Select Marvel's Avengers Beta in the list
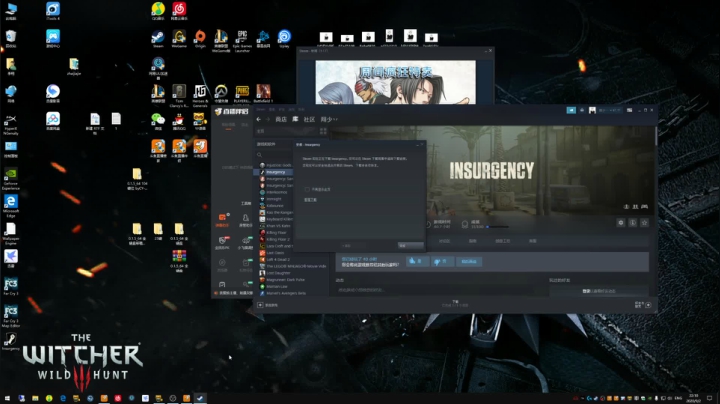The width and height of the screenshot is (720, 404). tap(284, 293)
